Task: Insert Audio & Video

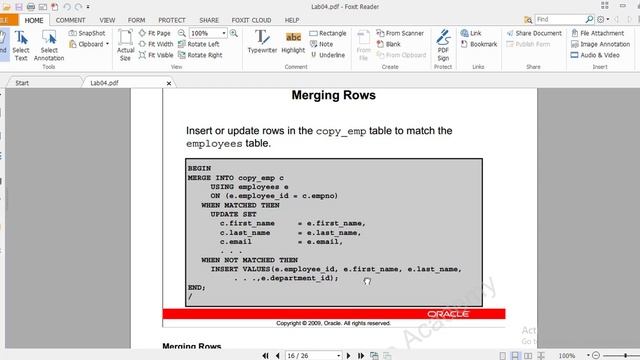Action: pos(595,55)
